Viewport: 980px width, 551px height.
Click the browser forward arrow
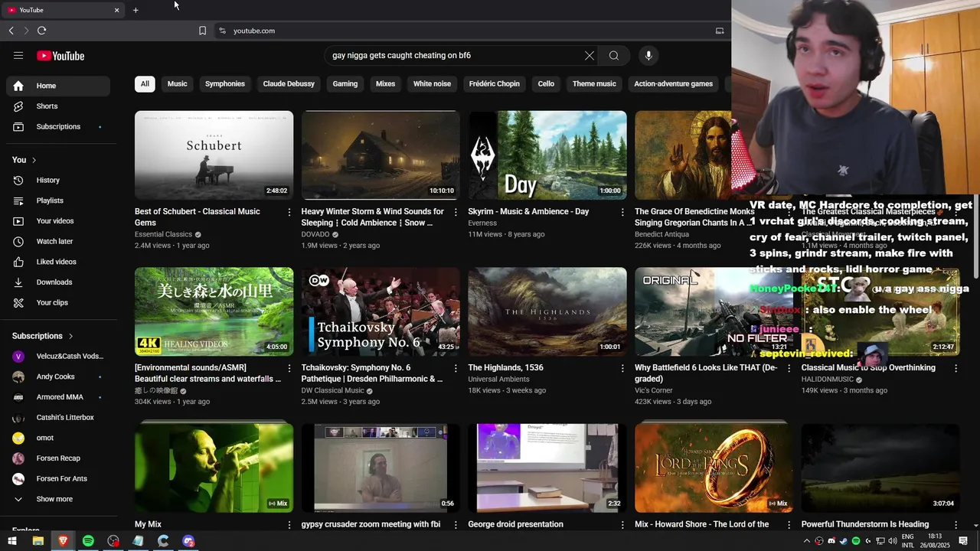click(26, 31)
